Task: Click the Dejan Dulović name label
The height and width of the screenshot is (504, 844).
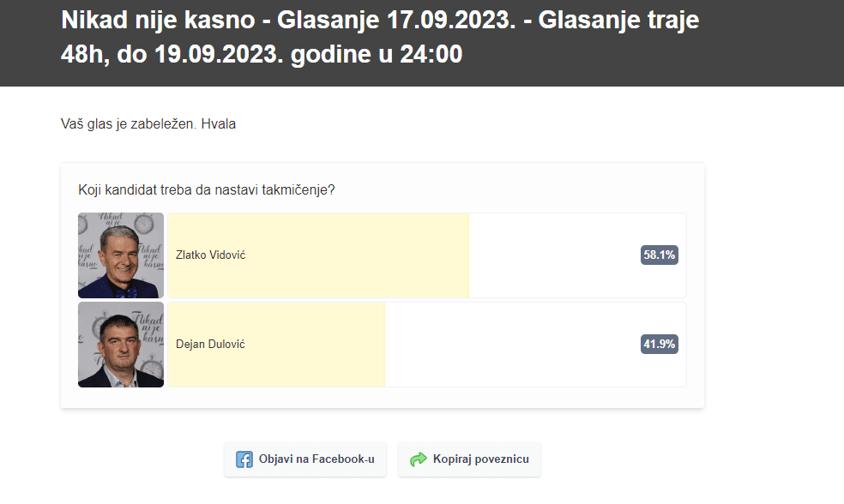Action: (x=210, y=345)
